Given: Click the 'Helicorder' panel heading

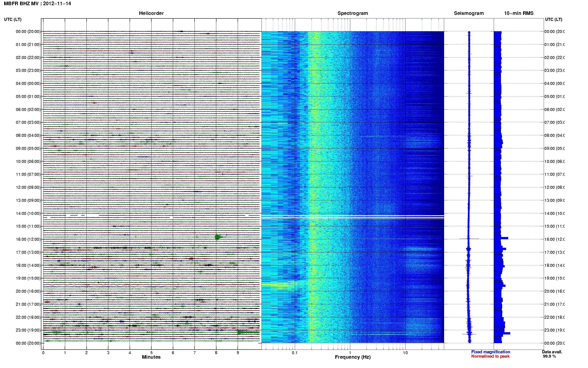Looking at the screenshot, I should click(151, 13).
